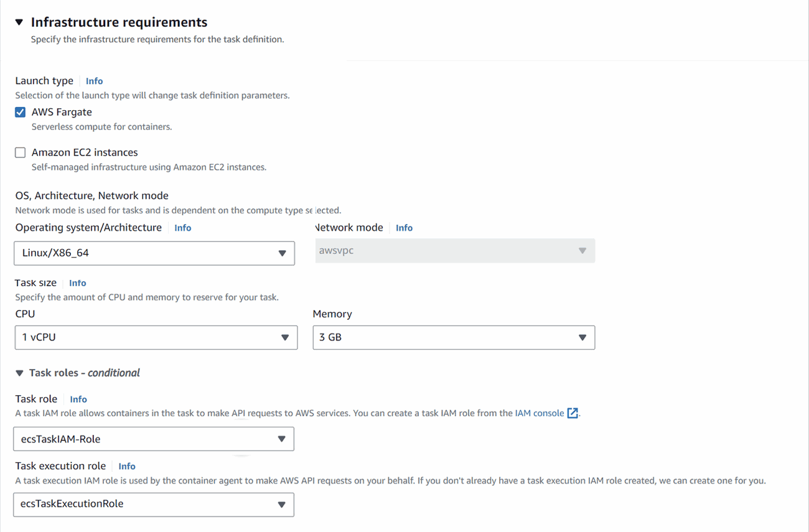Open the Task execution role dropdown
The height and width of the screenshot is (532, 809).
click(x=153, y=504)
